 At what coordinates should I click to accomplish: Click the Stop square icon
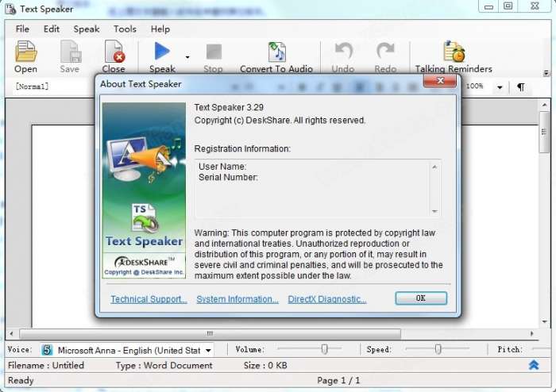tap(214, 52)
